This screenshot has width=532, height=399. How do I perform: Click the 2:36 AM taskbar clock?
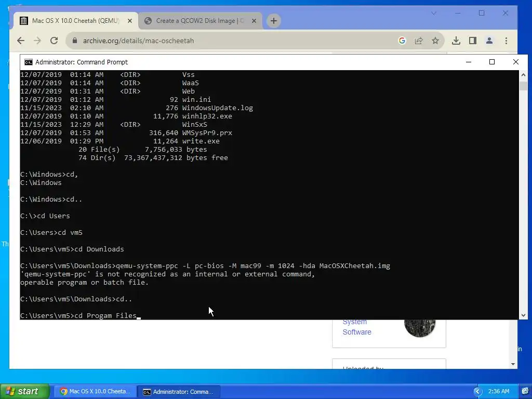point(499,392)
